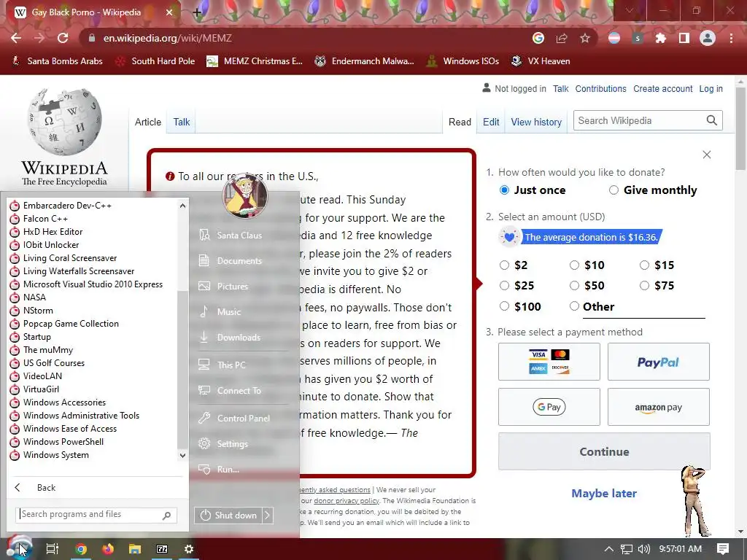Bookmark this page with the star icon

585,38
